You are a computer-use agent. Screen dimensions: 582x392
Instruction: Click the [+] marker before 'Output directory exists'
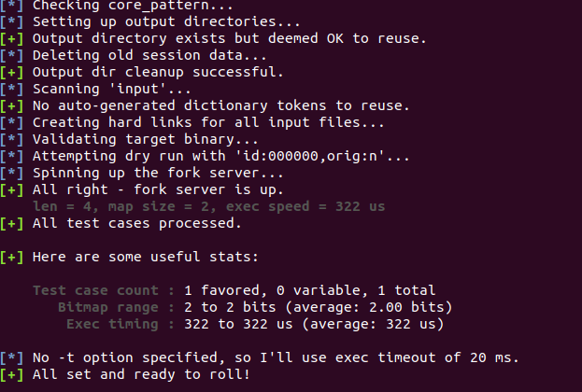(x=12, y=38)
